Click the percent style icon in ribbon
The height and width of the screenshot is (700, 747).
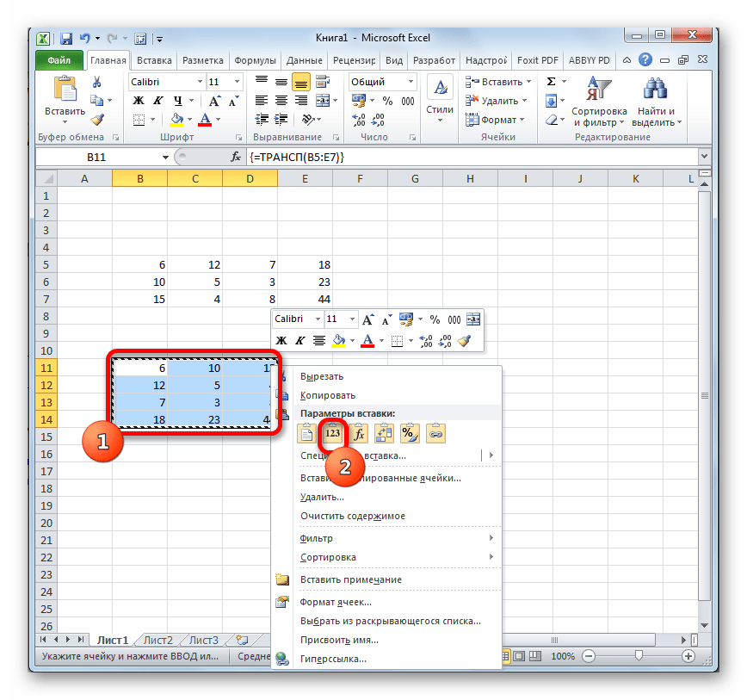coord(387,101)
